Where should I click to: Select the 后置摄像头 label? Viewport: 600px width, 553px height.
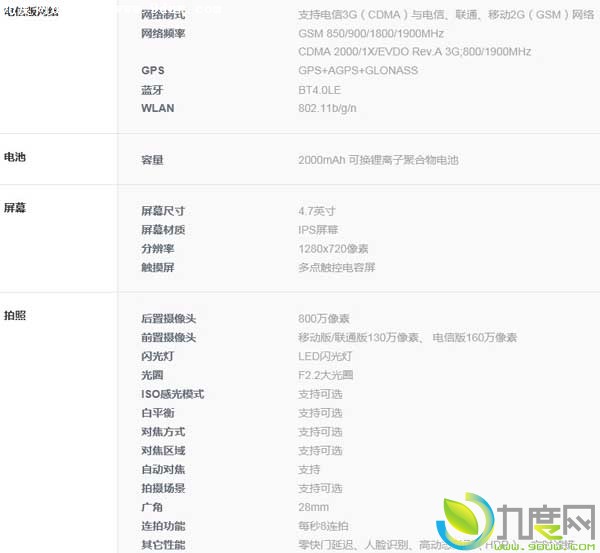click(168, 318)
